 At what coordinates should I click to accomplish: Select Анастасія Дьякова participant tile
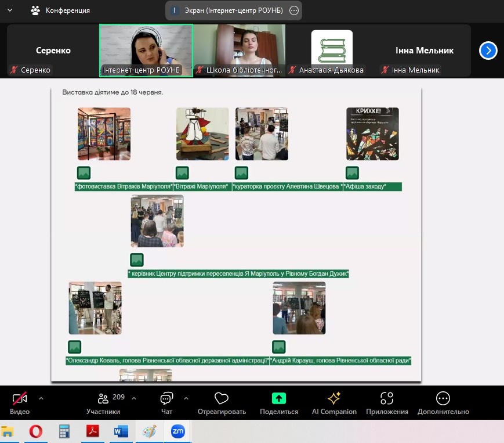332,49
